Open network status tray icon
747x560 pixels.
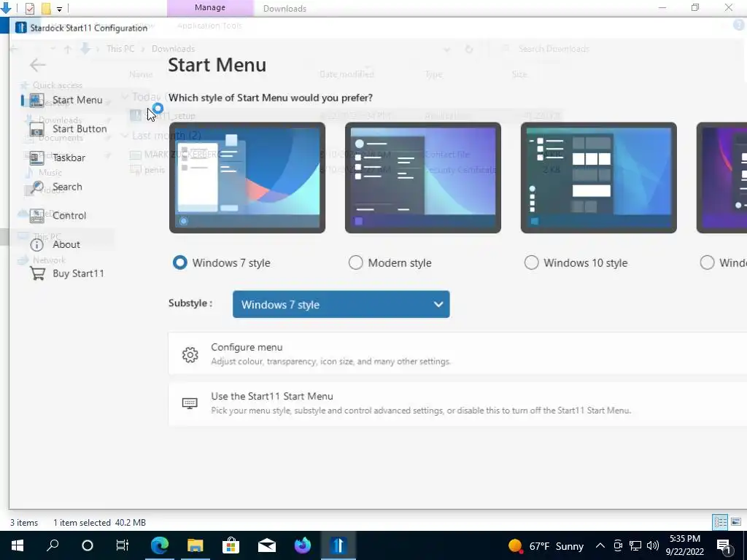click(x=635, y=545)
